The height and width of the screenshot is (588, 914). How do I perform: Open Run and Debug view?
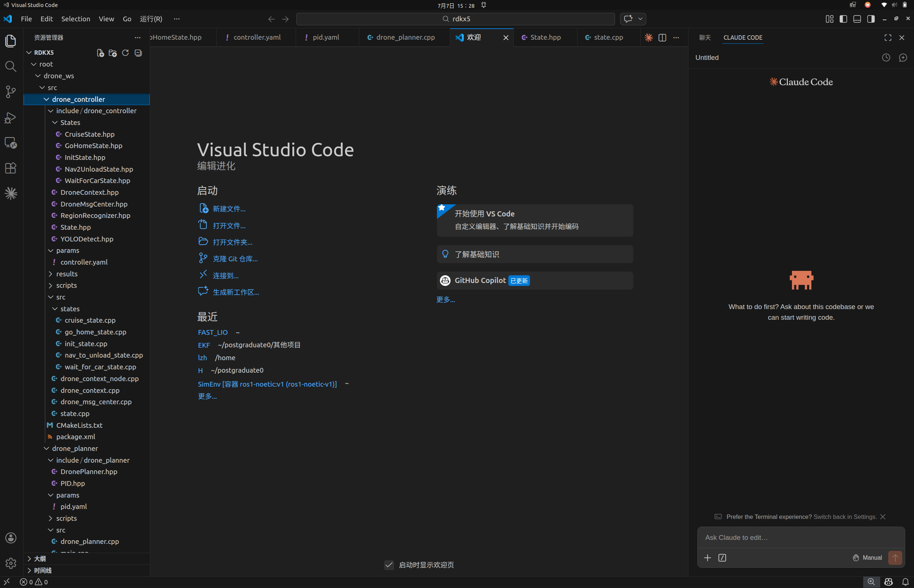(x=11, y=117)
